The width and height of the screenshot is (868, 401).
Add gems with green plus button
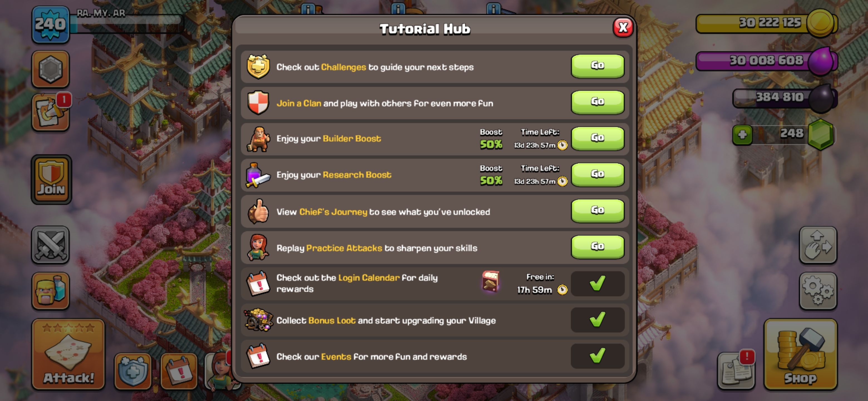[x=742, y=135]
